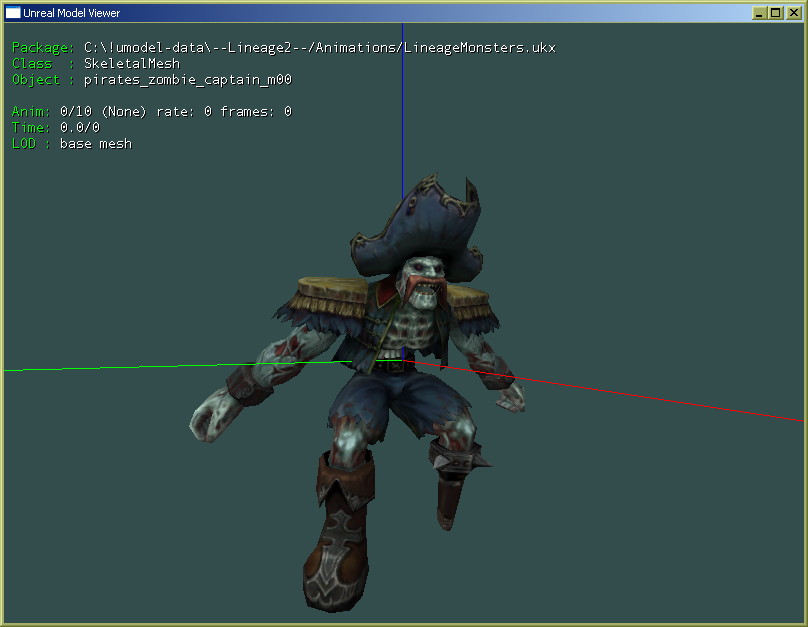808x627 pixels.
Task: Click the 'Package:' green label
Action: pyautogui.click(x=43, y=48)
